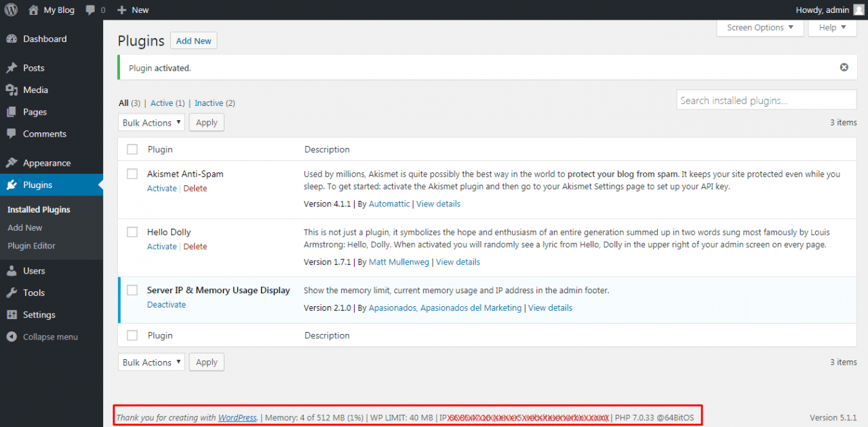Click the admin avatar in the top bar
This screenshot has height=427, width=868.
pos(859,10)
